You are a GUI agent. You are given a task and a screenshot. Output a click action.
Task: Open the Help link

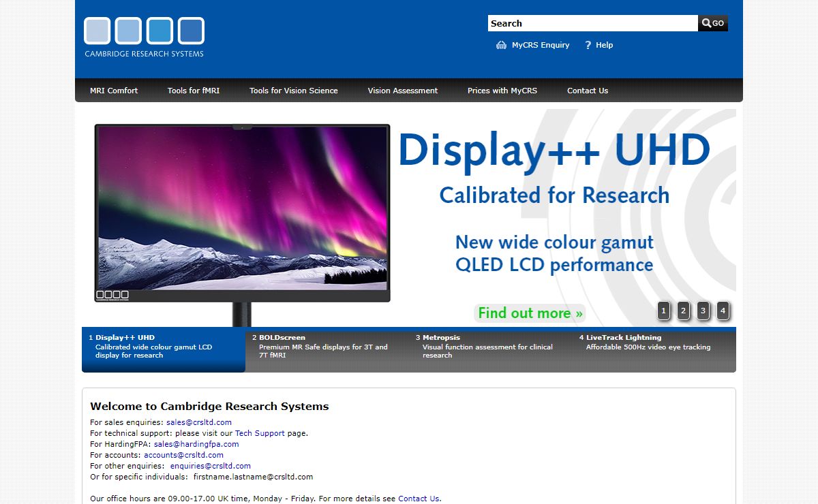tap(604, 45)
